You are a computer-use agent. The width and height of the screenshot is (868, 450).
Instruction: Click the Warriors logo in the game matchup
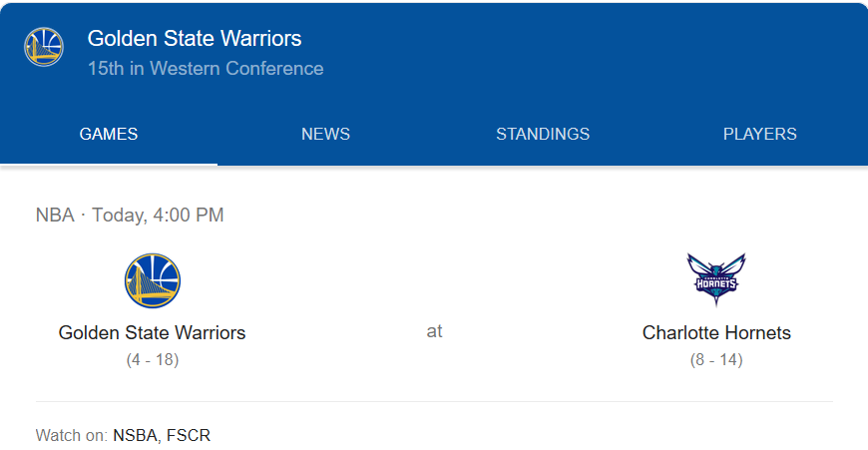(153, 280)
